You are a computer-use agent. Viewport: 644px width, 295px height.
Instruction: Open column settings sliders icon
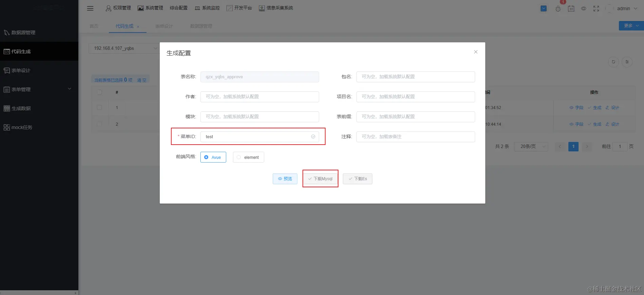627,62
